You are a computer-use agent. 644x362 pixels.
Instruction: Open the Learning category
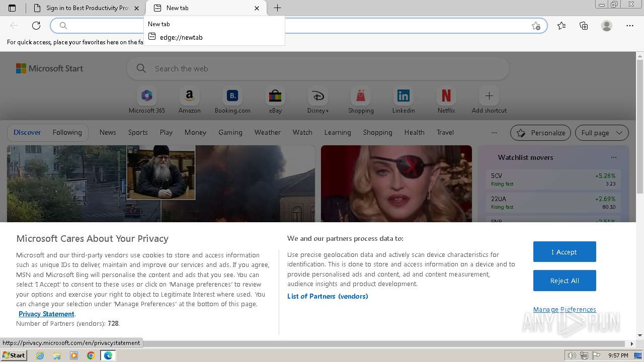pos(338,132)
